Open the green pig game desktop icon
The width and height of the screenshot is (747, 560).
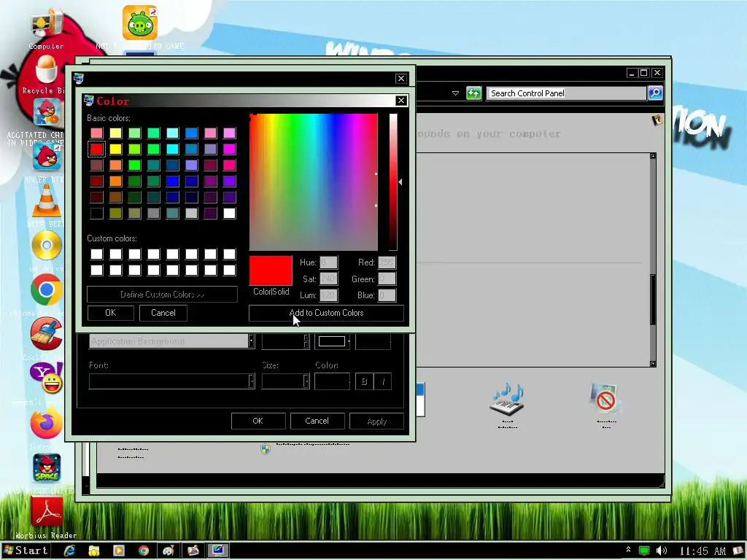point(139,23)
